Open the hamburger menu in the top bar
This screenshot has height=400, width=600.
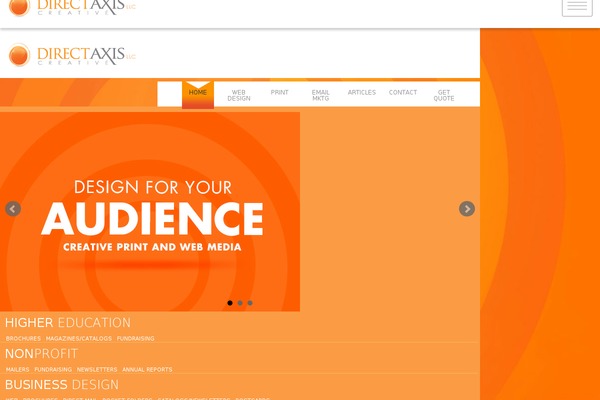(x=577, y=6)
